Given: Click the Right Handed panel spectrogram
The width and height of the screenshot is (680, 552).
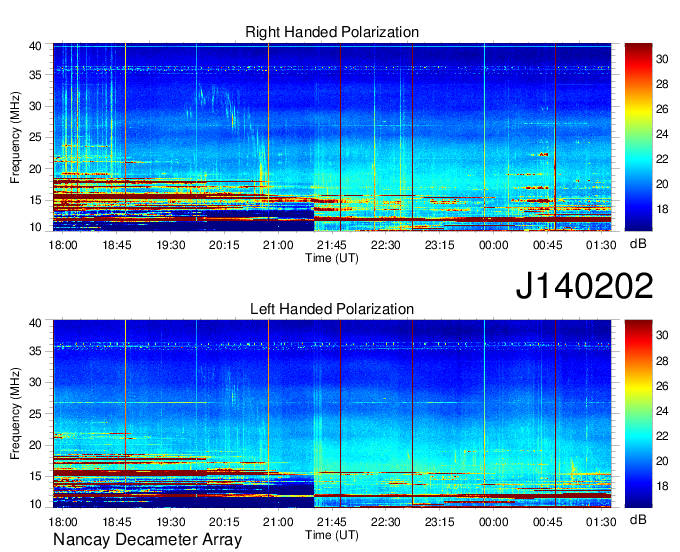Looking at the screenshot, I should (332, 137).
